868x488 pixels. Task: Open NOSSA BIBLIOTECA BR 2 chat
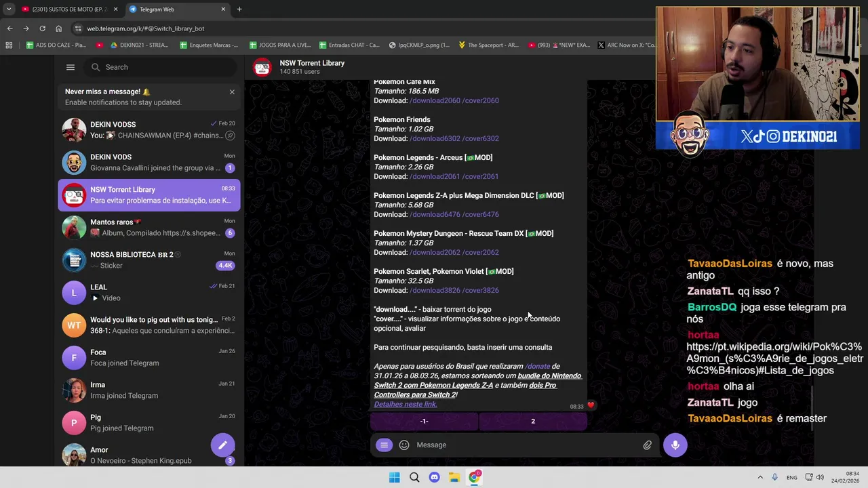(x=149, y=260)
